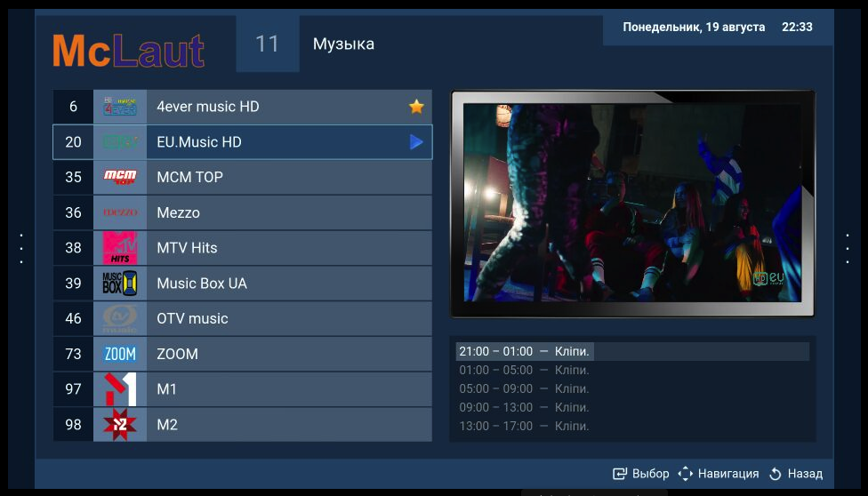Click the OTV music channel name
This screenshot has height=496, width=868.
pos(192,318)
